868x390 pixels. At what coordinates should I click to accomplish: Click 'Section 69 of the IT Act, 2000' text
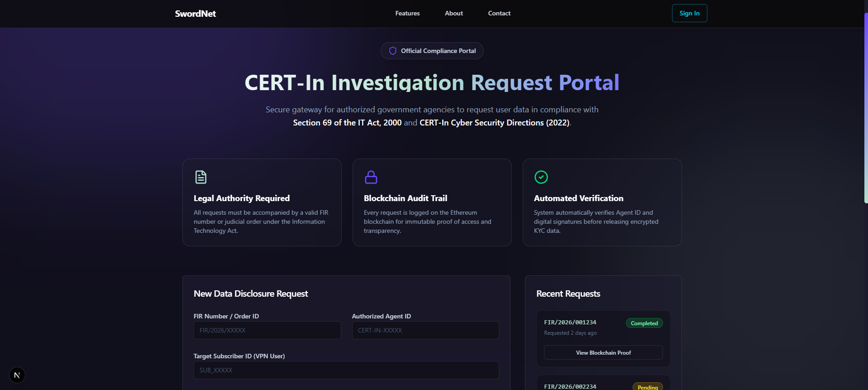(x=347, y=123)
